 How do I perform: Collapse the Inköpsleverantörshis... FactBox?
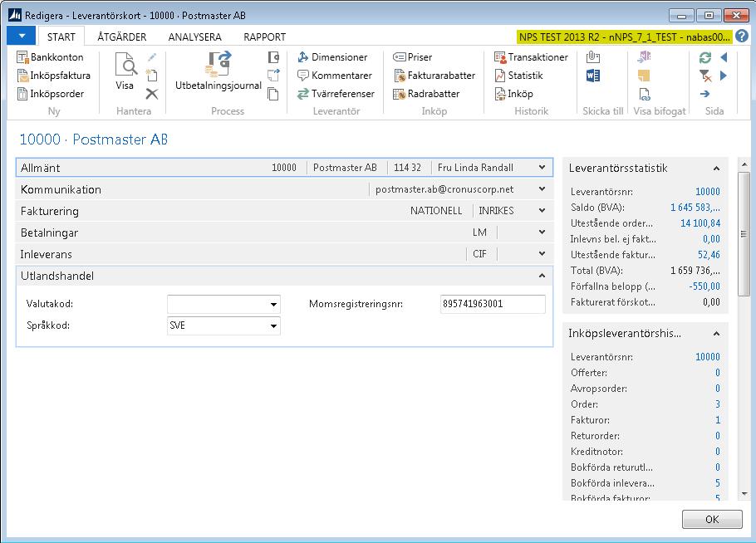pyautogui.click(x=716, y=334)
